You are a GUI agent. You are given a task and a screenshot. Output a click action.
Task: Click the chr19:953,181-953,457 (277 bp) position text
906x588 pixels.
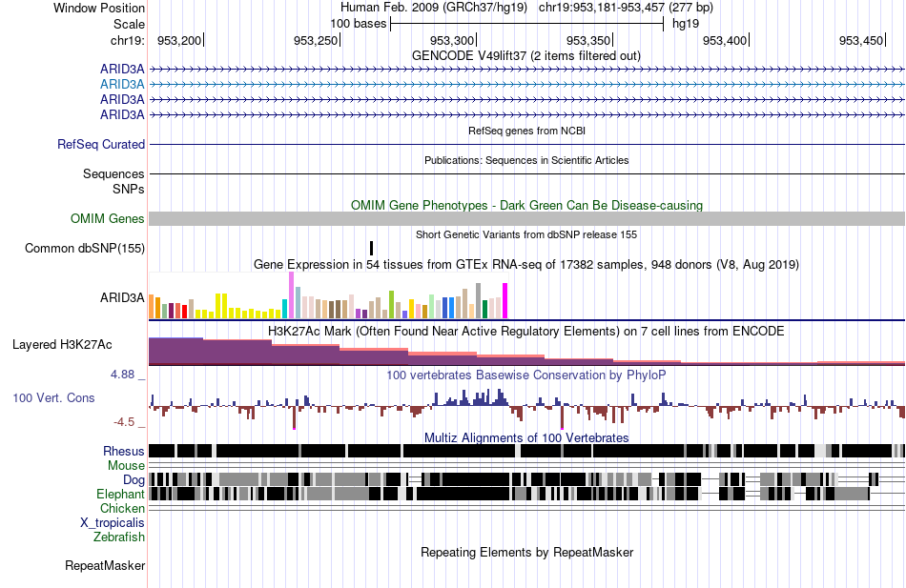click(x=626, y=8)
